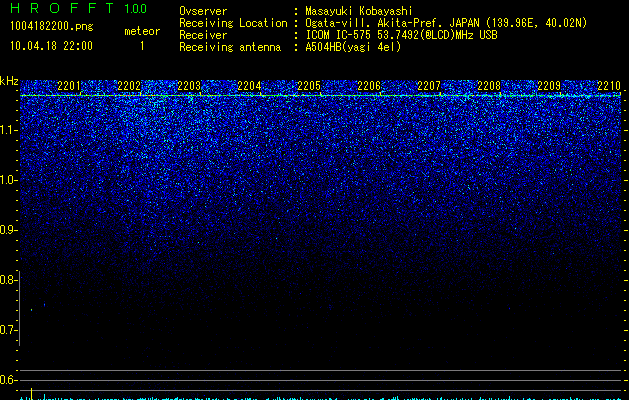Click time marker 2205

click(309, 86)
